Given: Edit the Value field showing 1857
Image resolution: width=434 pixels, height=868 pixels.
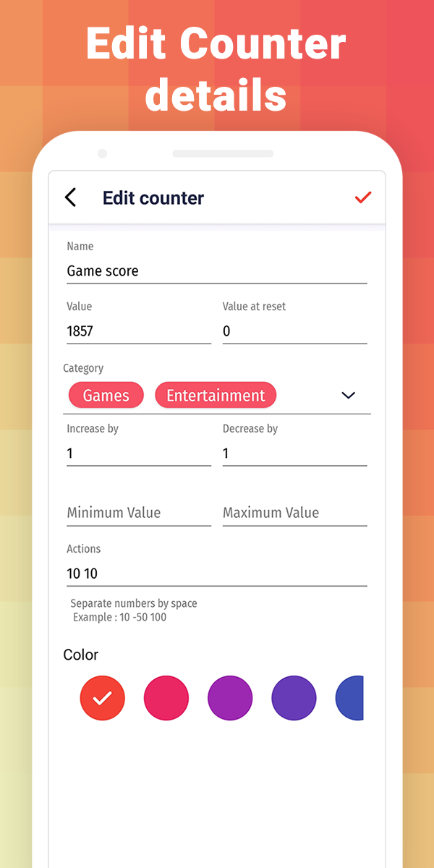Looking at the screenshot, I should [138, 331].
